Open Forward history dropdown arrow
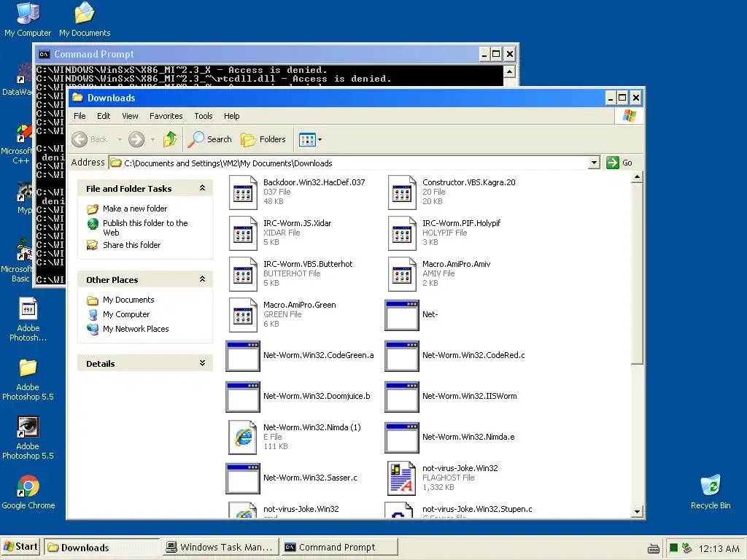 tap(152, 139)
